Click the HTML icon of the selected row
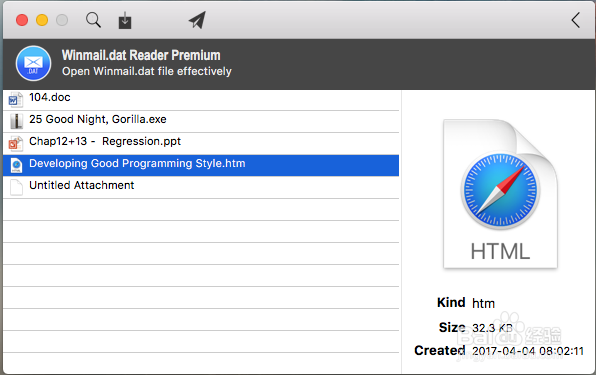596x375 pixels. click(x=16, y=165)
